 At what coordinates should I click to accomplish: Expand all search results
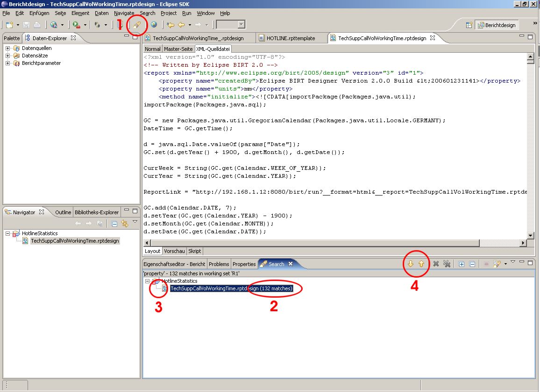462,264
